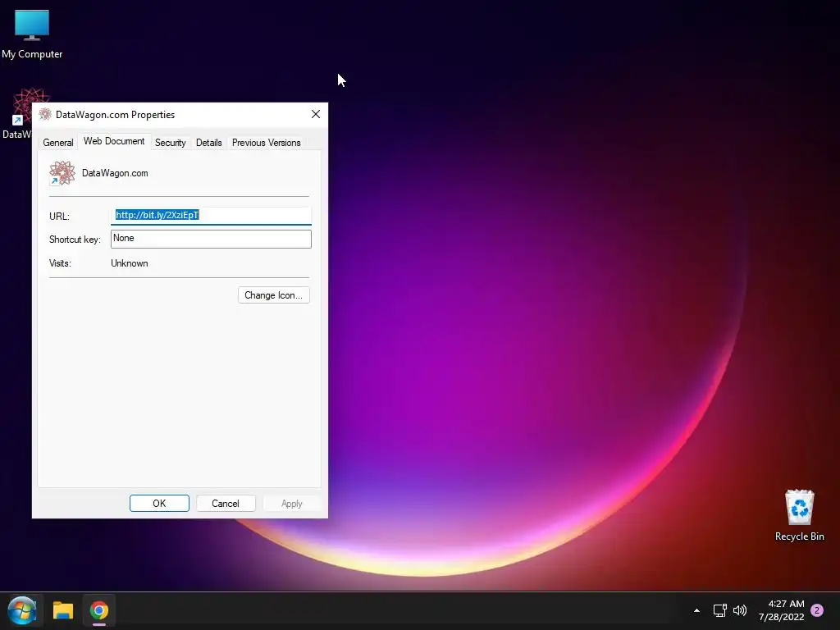
Task: Select the Web Document tab
Action: [x=114, y=141]
